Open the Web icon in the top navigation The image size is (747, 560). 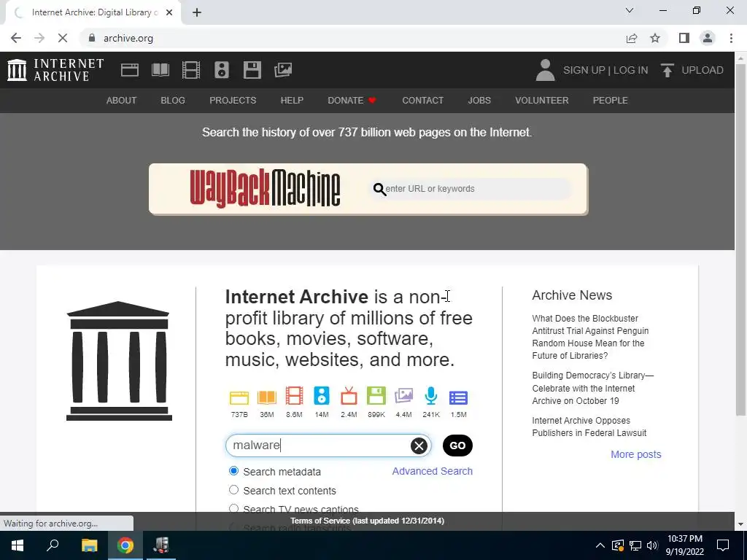130,70
